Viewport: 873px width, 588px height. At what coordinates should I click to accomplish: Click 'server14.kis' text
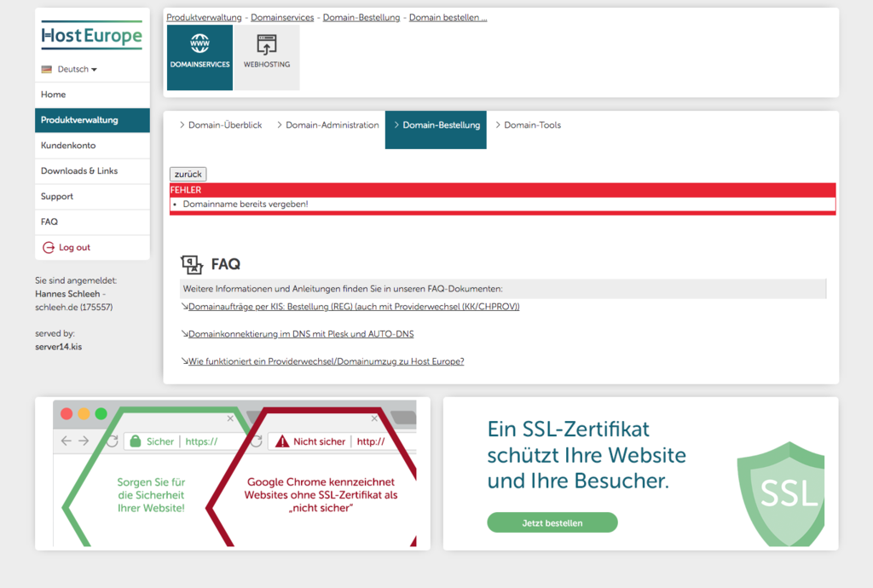pos(59,347)
